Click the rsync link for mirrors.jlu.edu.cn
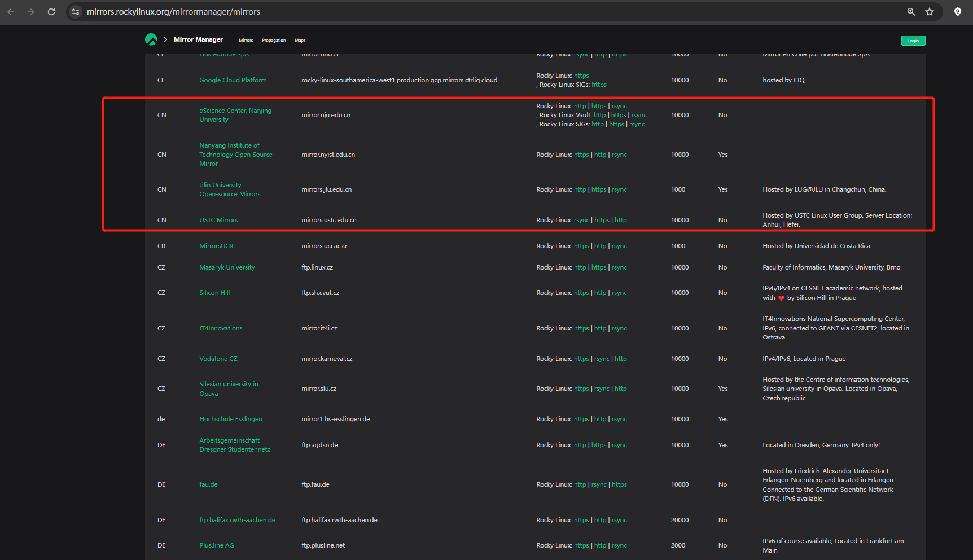 pos(619,189)
